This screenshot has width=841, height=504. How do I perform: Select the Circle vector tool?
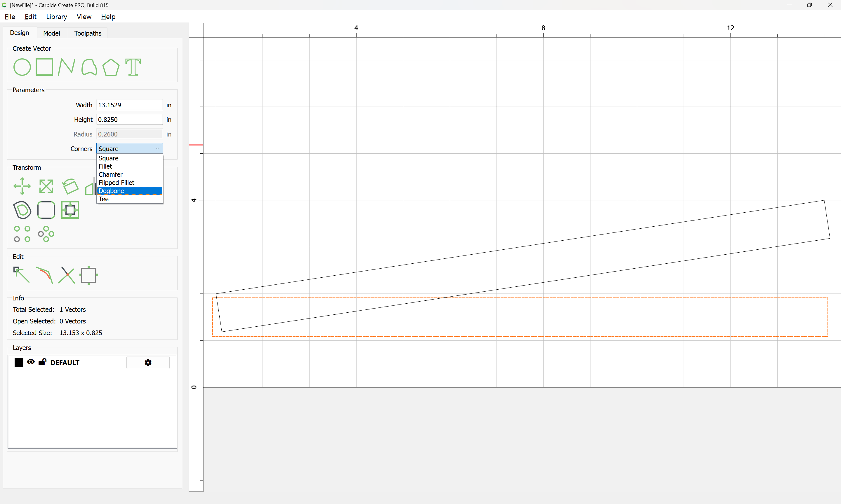click(x=22, y=67)
